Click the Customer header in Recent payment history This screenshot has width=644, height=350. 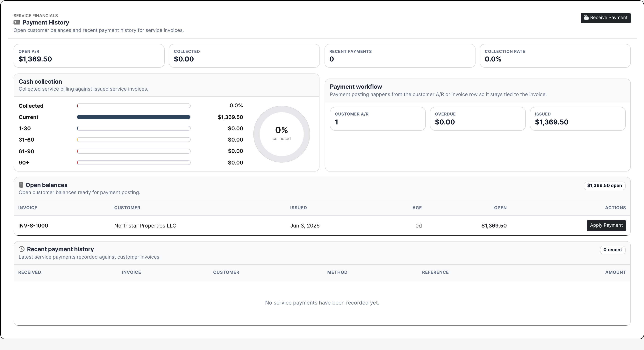pos(226,272)
